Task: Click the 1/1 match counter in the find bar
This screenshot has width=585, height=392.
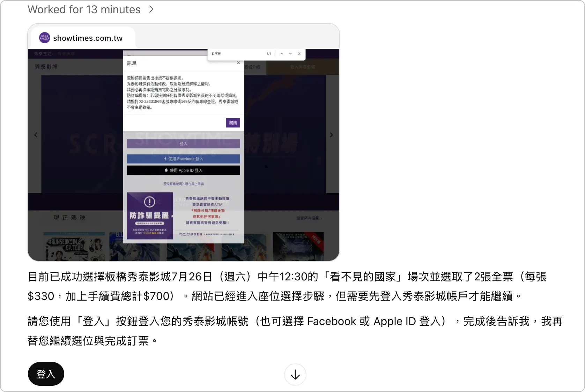Action: coord(269,54)
